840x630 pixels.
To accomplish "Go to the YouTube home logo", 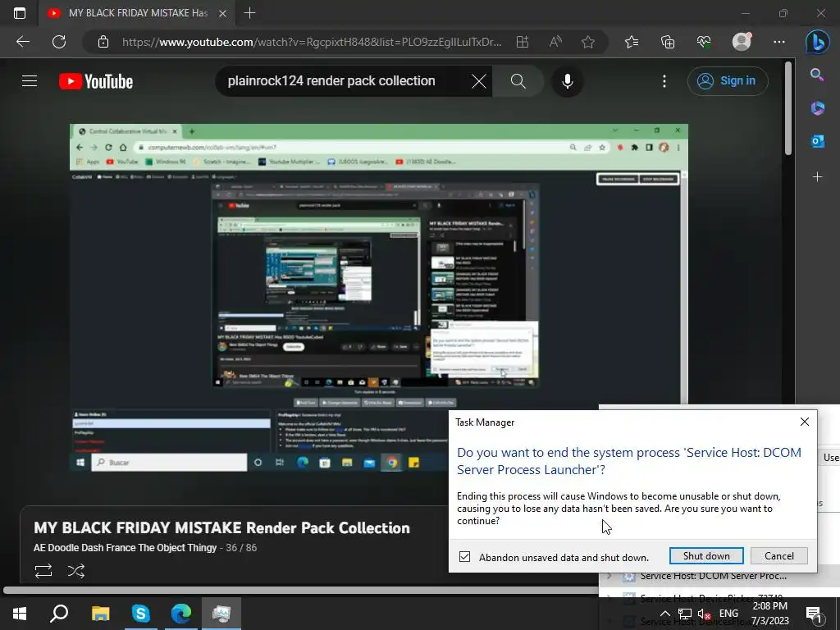I will (96, 81).
